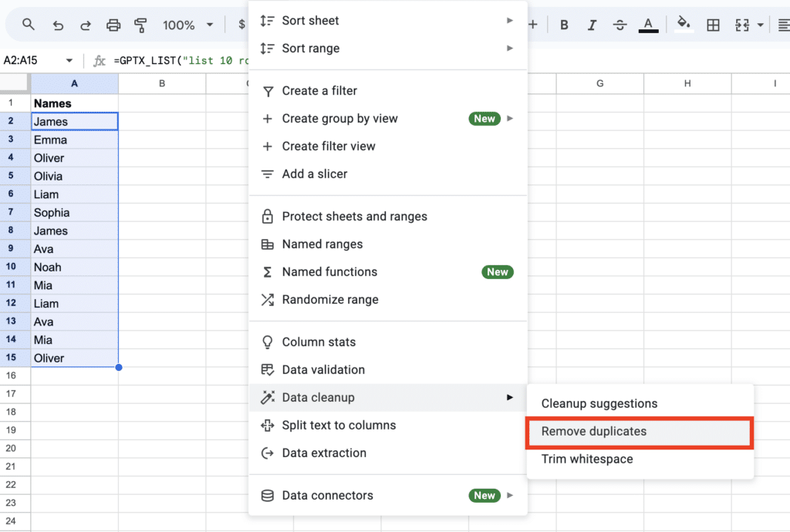Click Create a filter menu entry
This screenshot has height=532, width=790.
click(x=319, y=91)
